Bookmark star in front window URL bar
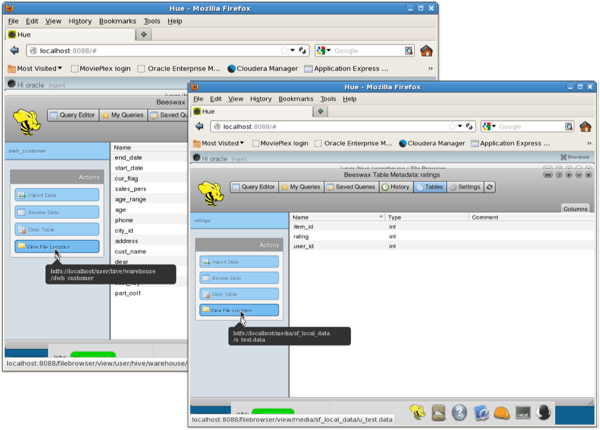The height and width of the screenshot is (430, 600). click(452, 126)
